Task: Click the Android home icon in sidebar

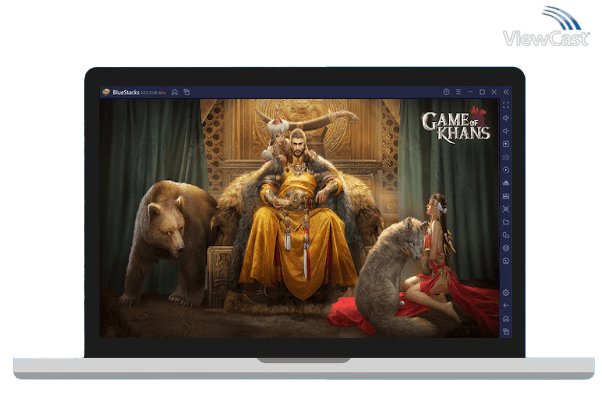Action: point(506,319)
